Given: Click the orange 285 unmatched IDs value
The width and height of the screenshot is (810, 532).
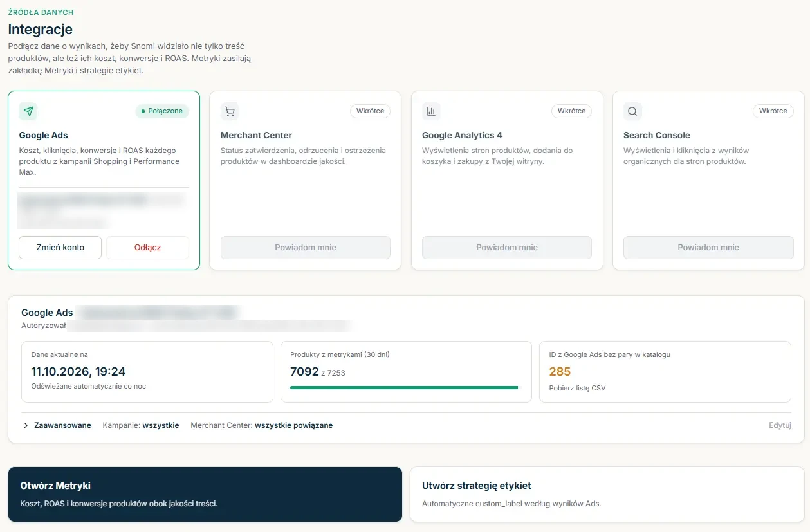Looking at the screenshot, I should pos(560,372).
